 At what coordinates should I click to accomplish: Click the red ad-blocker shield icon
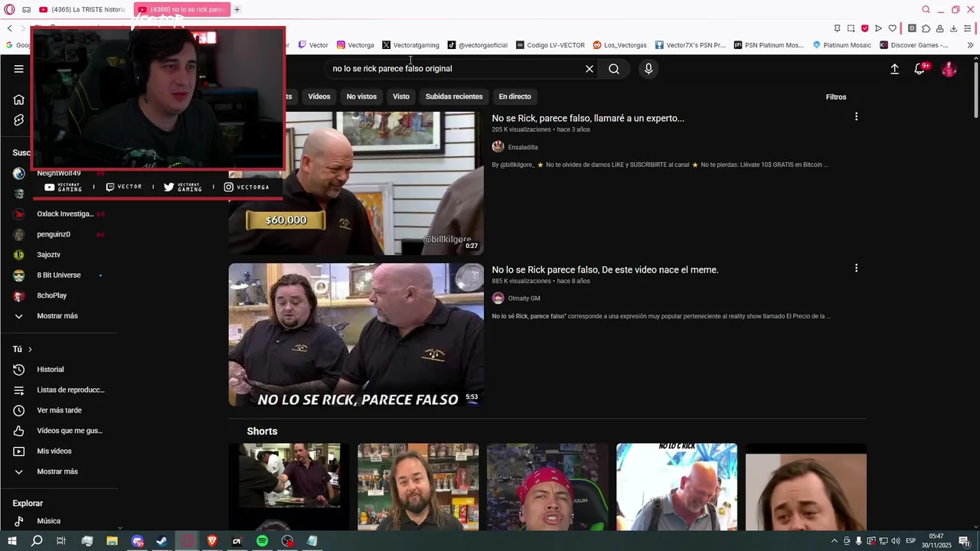[x=864, y=28]
